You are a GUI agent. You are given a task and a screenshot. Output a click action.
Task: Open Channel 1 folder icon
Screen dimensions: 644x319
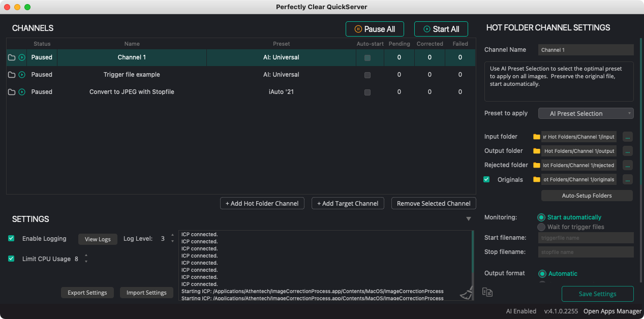tap(12, 57)
